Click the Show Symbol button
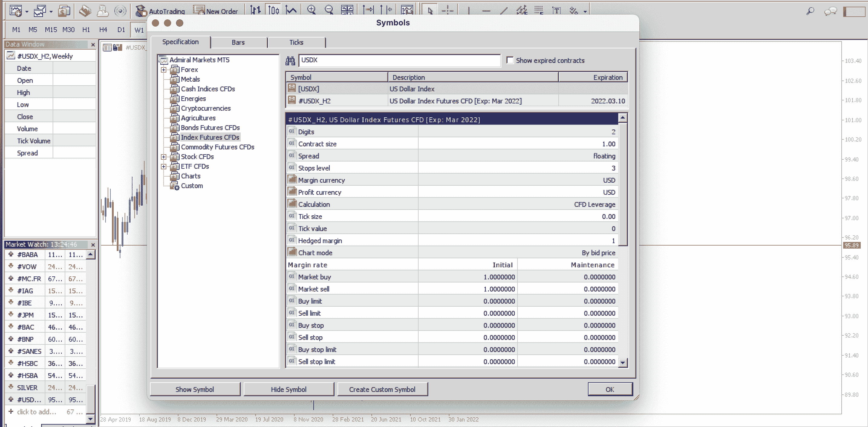This screenshot has width=868, height=427. [195, 389]
